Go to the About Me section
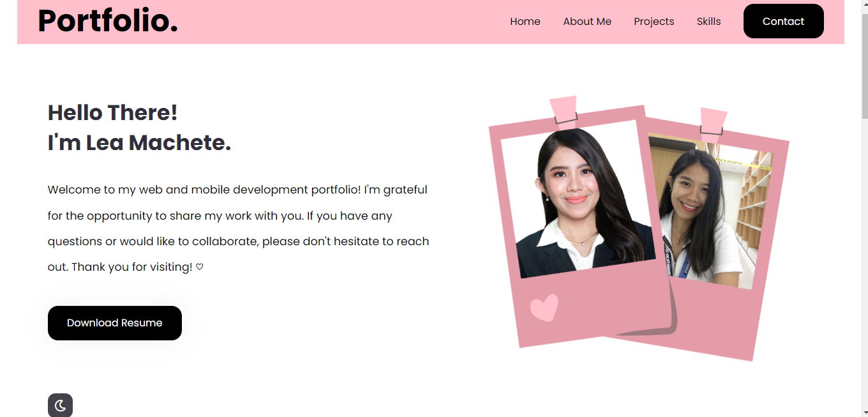The height and width of the screenshot is (417, 868). pos(587,22)
